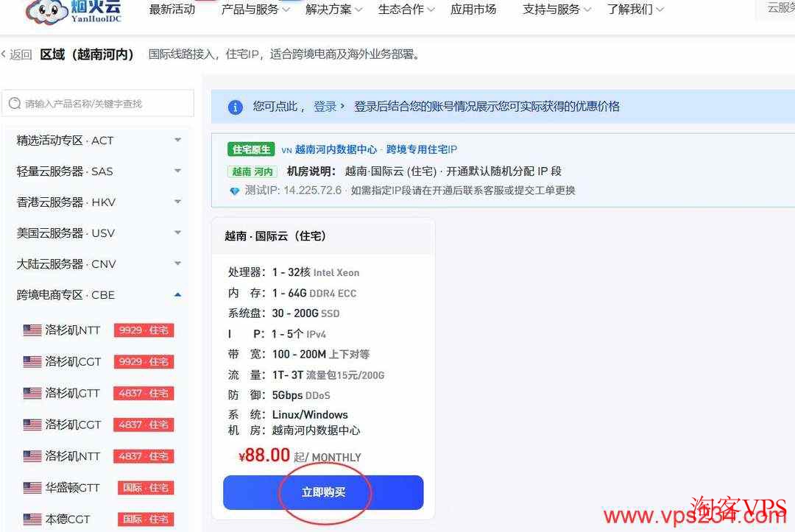Select 华盛顿GTT list item
The width and height of the screenshot is (795, 532).
(x=99, y=487)
